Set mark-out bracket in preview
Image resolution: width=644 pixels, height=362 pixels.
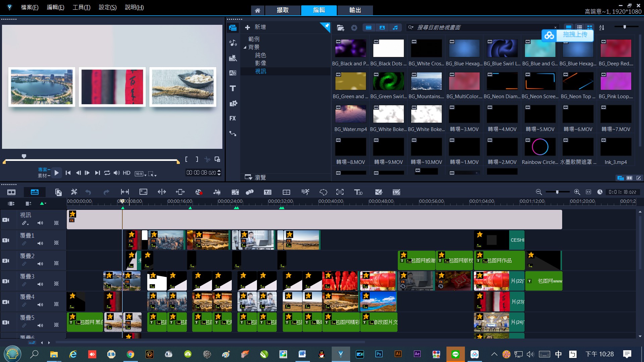[197, 160]
